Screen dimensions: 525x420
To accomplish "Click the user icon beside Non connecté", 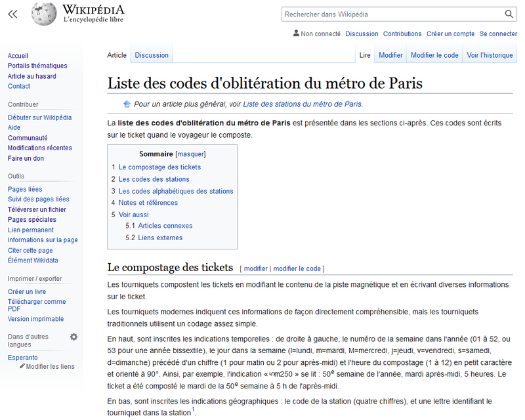I will pyautogui.click(x=297, y=33).
